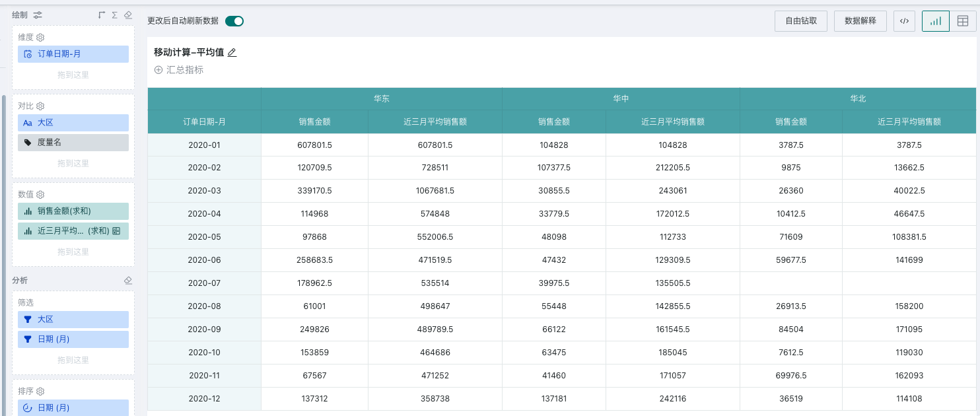The width and height of the screenshot is (980, 416).
Task: Open the code view </> button
Action: (905, 21)
